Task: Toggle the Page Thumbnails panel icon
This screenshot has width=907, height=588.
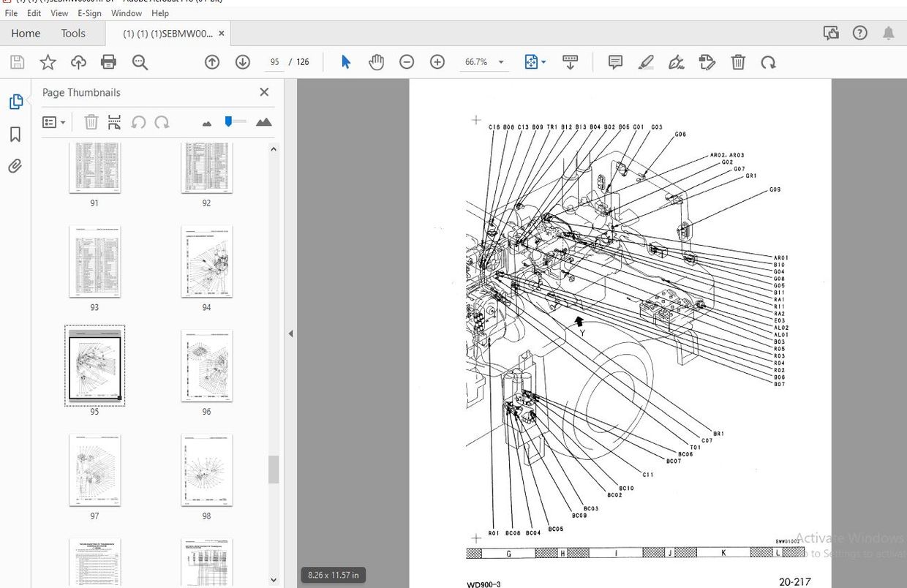Action: pyautogui.click(x=15, y=102)
